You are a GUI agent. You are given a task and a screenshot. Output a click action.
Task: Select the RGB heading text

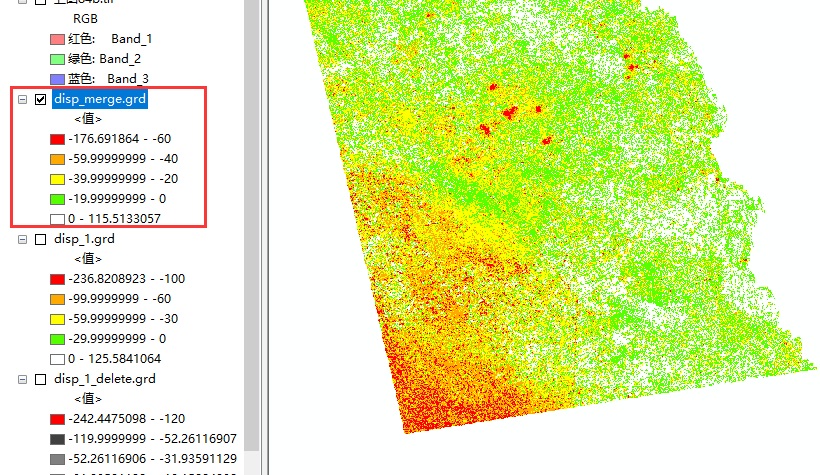point(85,19)
